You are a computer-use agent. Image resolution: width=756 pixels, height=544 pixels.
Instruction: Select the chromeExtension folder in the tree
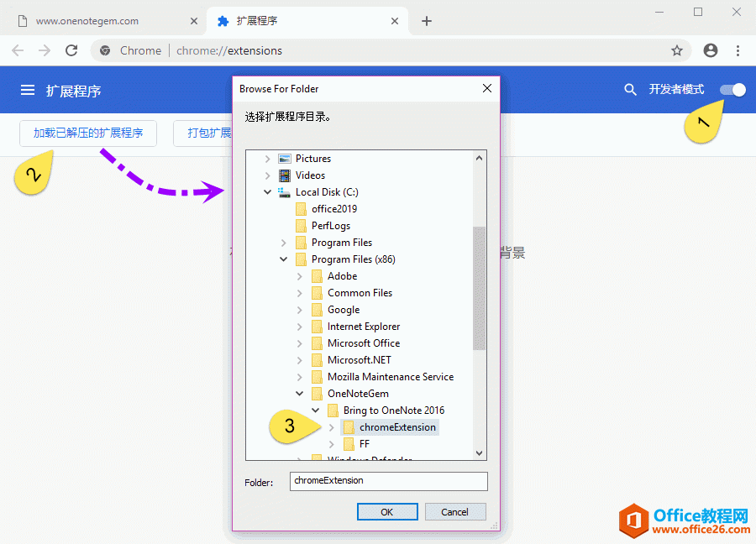click(397, 426)
